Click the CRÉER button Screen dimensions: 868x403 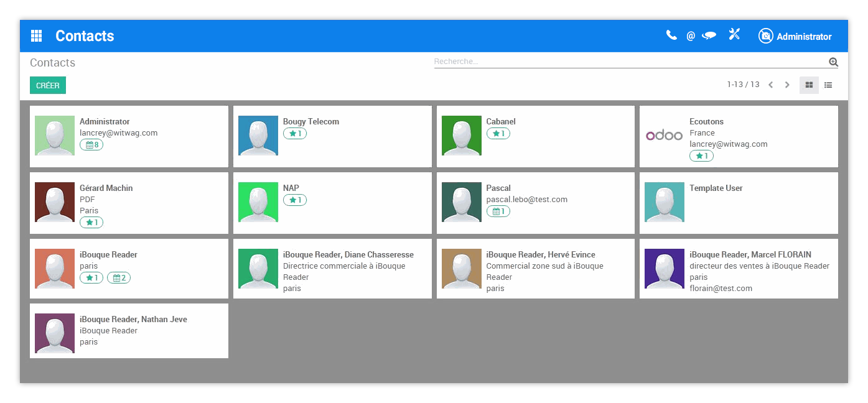tap(47, 85)
